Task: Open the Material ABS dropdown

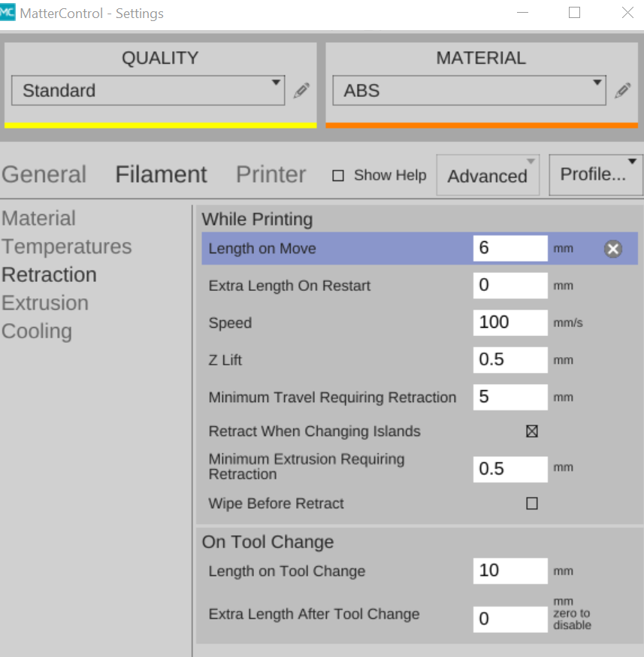Action: [469, 91]
